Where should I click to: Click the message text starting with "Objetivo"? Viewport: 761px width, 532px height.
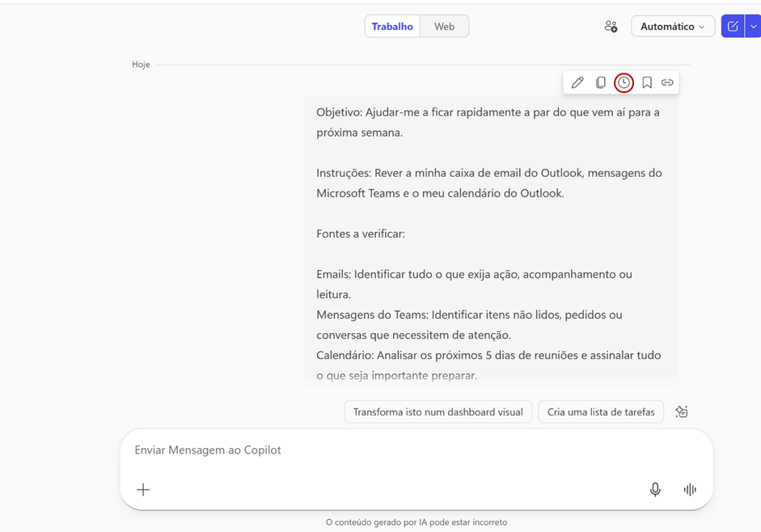488,112
